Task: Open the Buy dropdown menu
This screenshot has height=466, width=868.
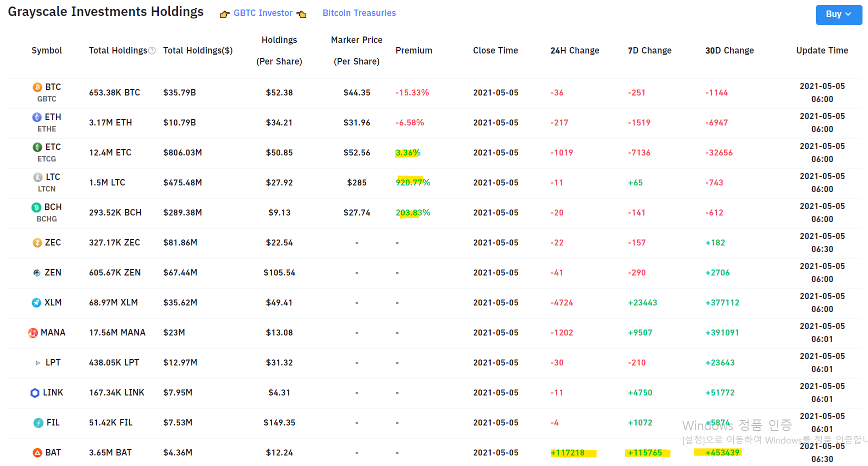Action: [839, 14]
